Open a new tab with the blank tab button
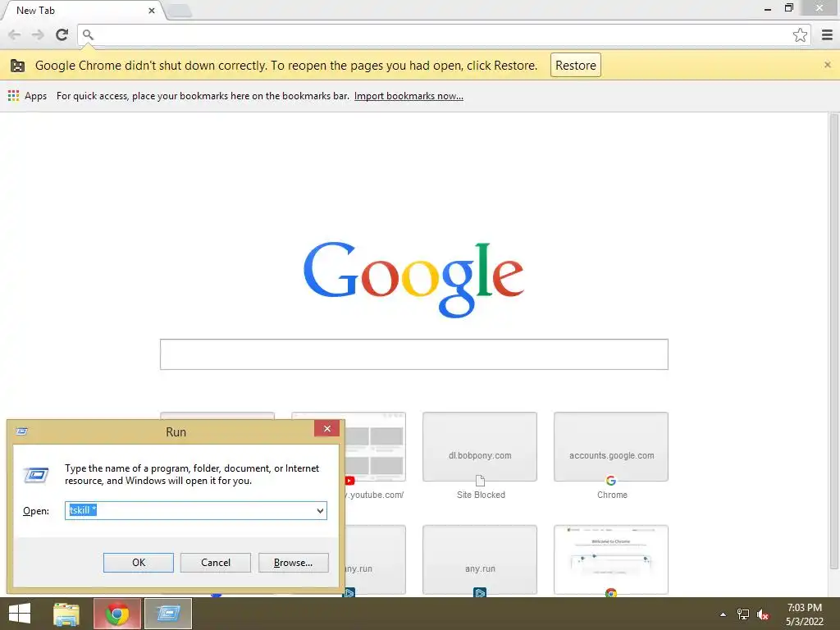Screen dimensions: 840x630 (180, 10)
